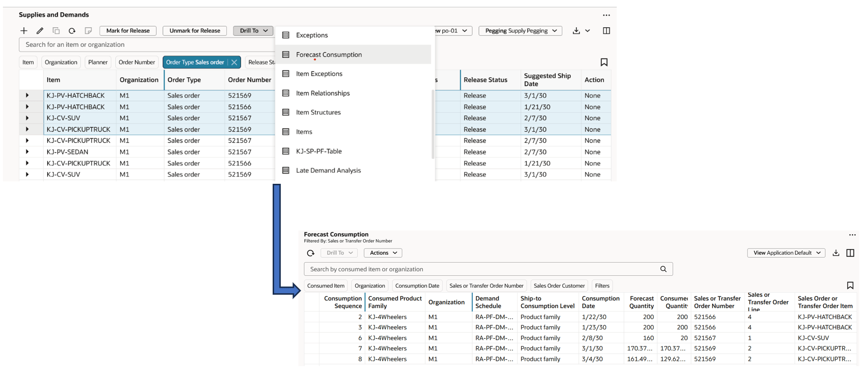Open the view po-01 dropdown
The height and width of the screenshot is (371, 868).
point(452,31)
